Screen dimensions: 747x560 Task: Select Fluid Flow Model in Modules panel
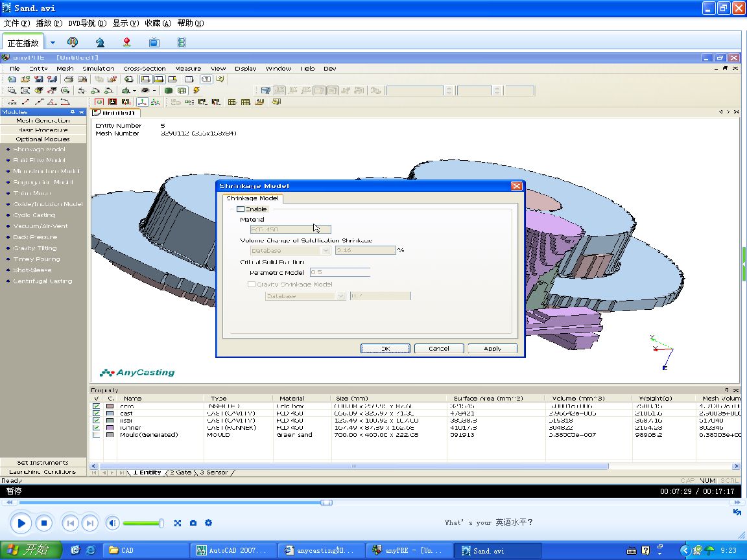(39, 160)
